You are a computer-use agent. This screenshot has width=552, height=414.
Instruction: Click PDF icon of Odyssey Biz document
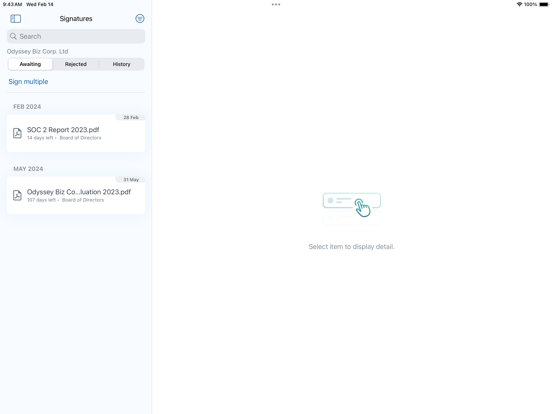coord(17,195)
